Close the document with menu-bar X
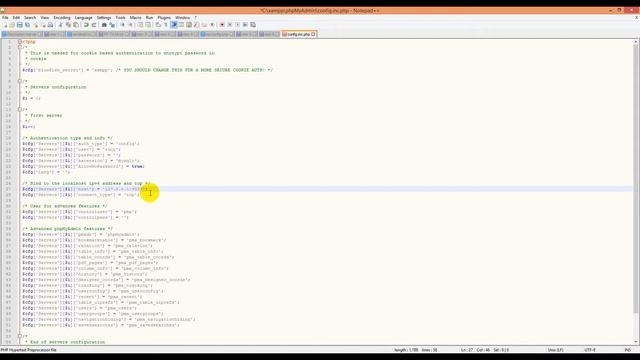Image resolution: width=640 pixels, height=360 pixels. tap(636, 18)
